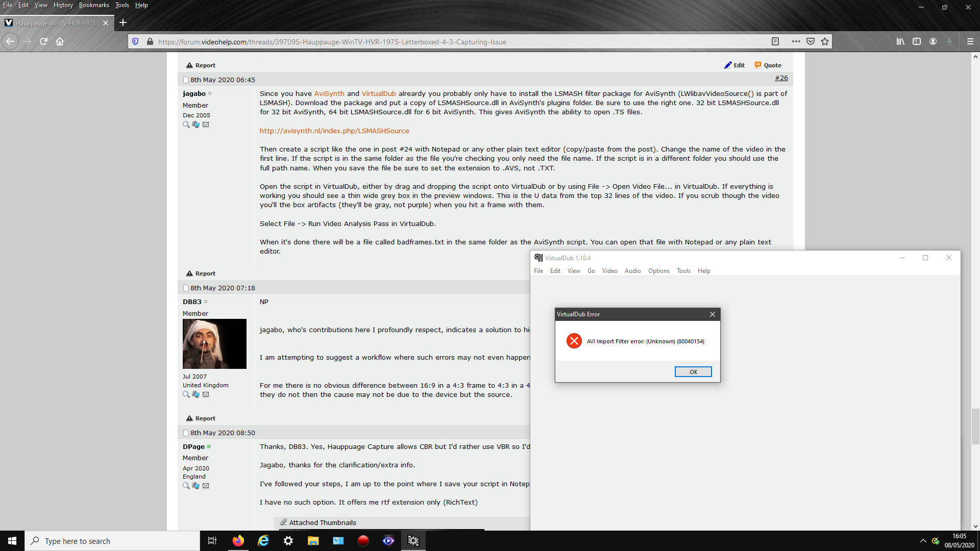Open VirtualDub View menu

click(x=574, y=271)
